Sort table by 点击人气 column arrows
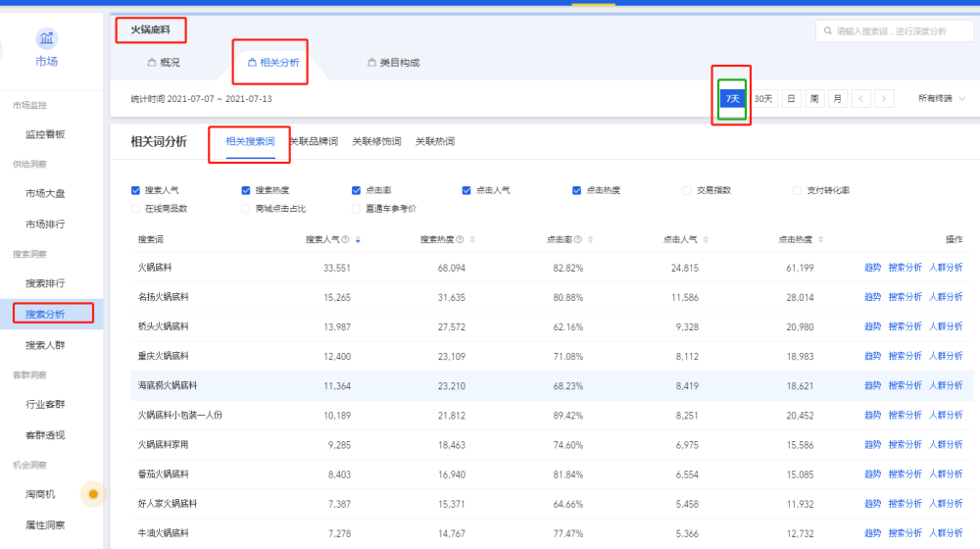This screenshot has height=549, width=980. 705,239
